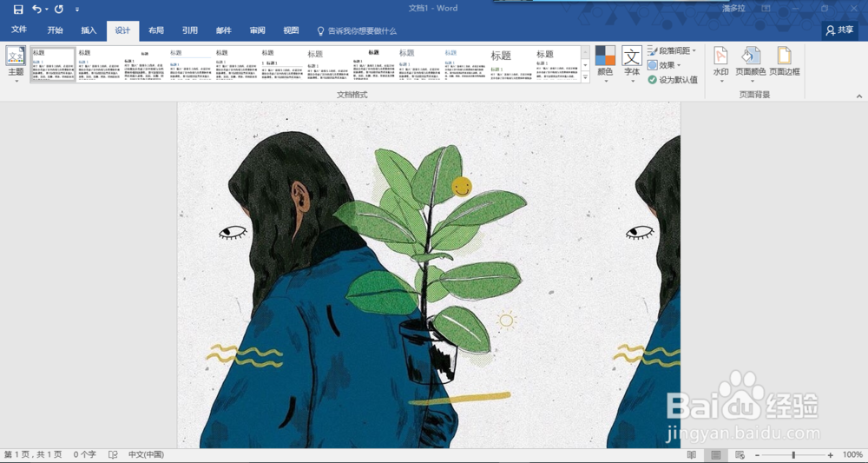Open the Quick Access Toolbar customize arrow
This screenshot has width=868, height=463.
(x=77, y=10)
